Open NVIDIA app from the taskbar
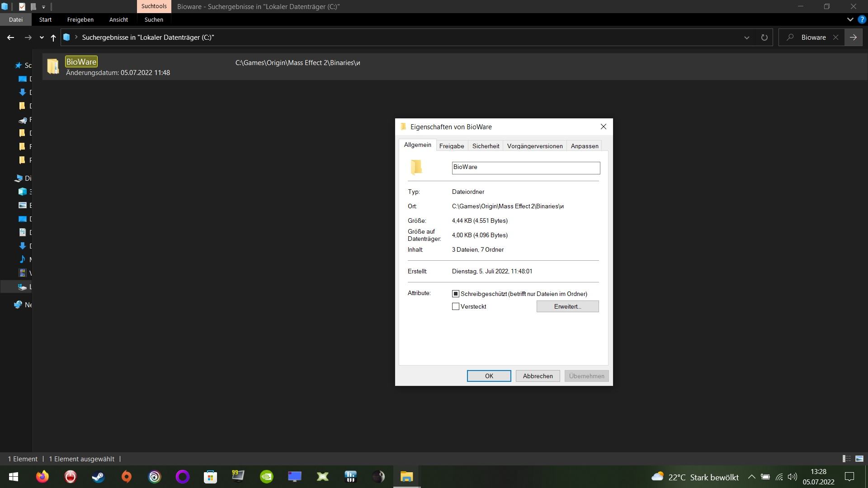 267,477
